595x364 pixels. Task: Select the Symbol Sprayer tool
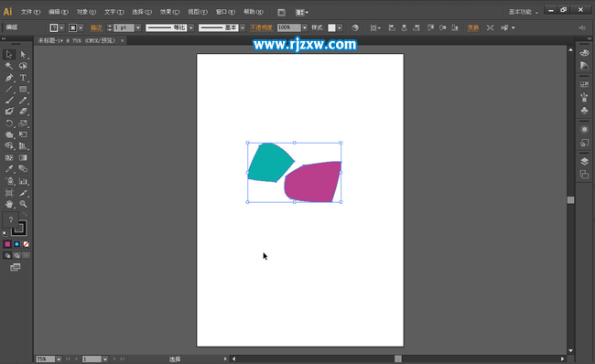tap(9, 181)
